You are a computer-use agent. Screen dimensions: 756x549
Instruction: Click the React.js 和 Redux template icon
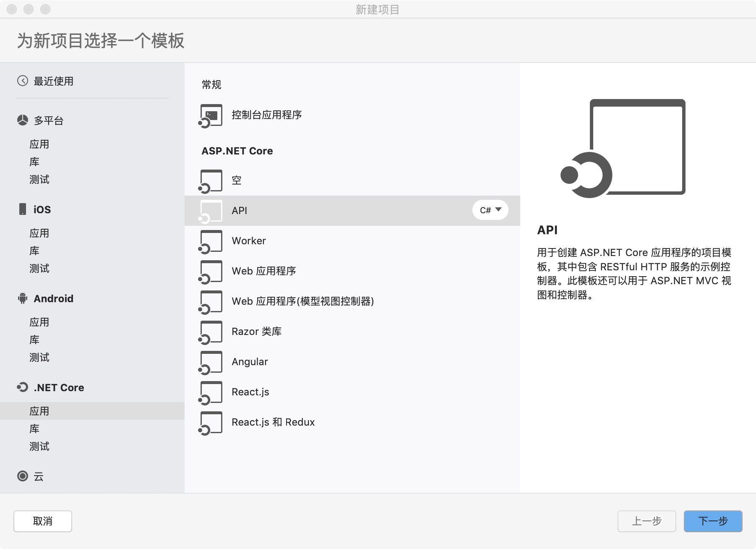point(211,423)
